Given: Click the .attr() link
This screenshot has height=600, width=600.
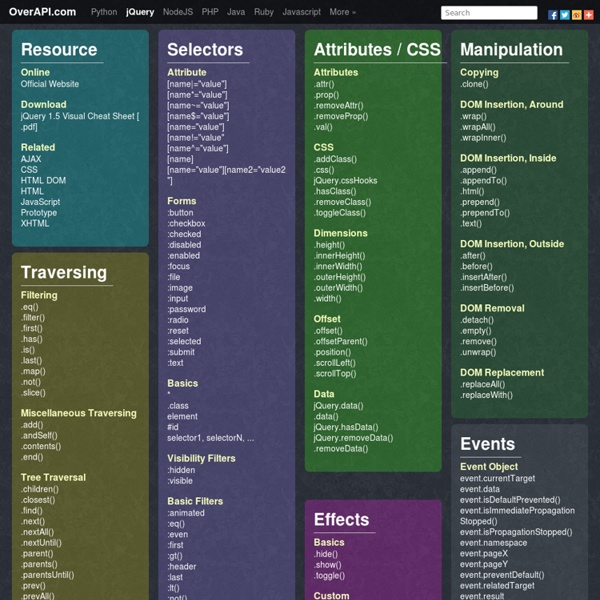Looking at the screenshot, I should tap(324, 84).
